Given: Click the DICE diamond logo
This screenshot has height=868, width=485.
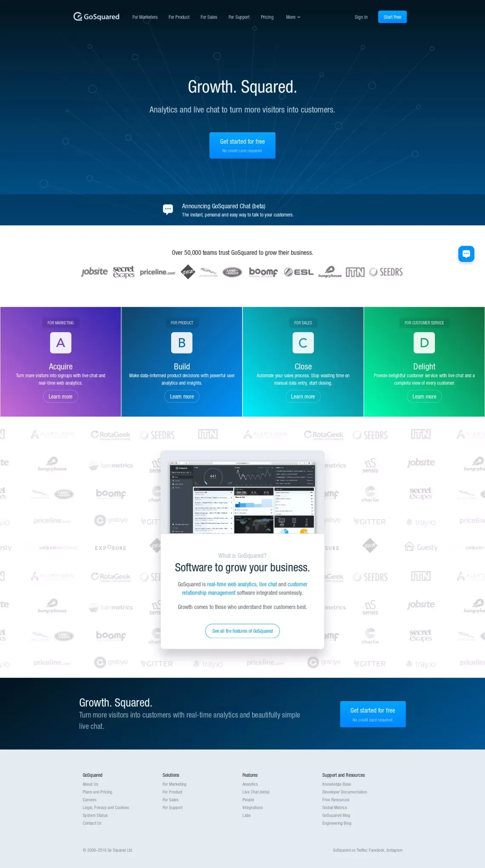Looking at the screenshot, I should click(188, 272).
